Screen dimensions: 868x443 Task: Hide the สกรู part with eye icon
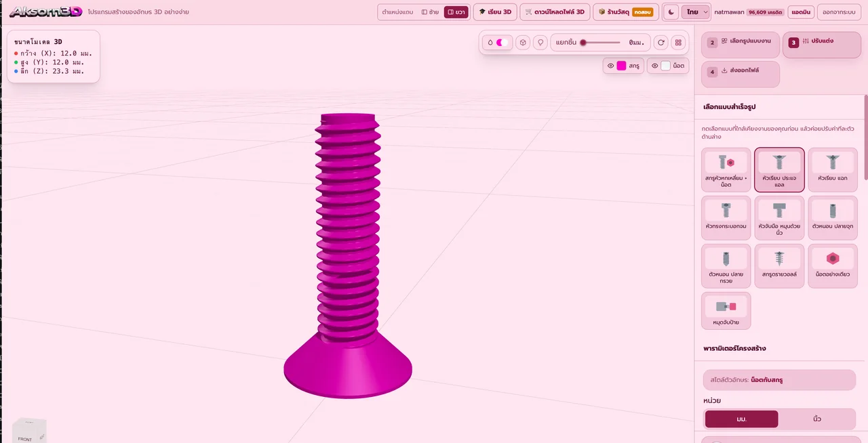click(611, 66)
